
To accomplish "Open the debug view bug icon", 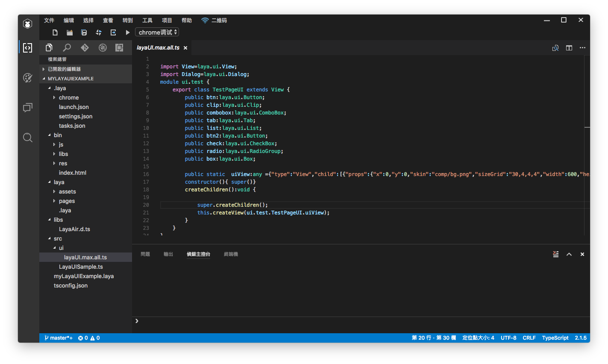I will coord(103,48).
